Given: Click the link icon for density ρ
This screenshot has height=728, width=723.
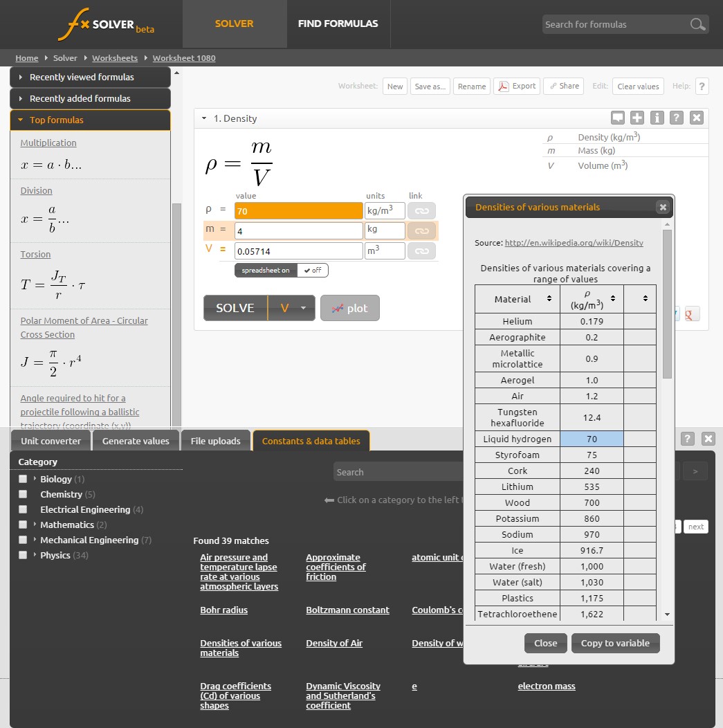Looking at the screenshot, I should (x=421, y=211).
